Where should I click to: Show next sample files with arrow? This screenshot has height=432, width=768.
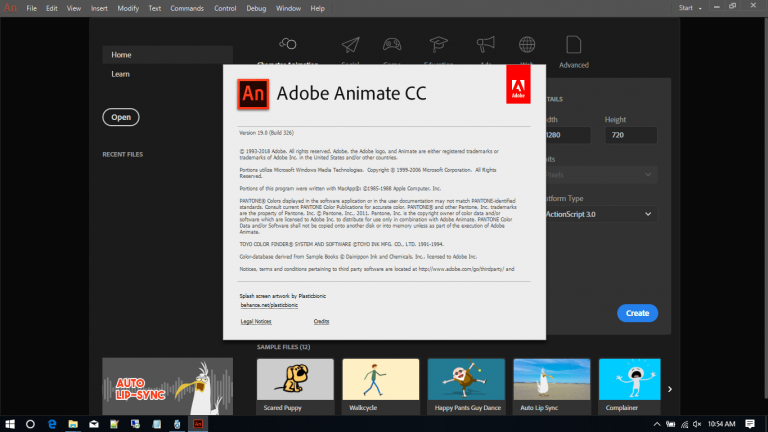(x=670, y=389)
